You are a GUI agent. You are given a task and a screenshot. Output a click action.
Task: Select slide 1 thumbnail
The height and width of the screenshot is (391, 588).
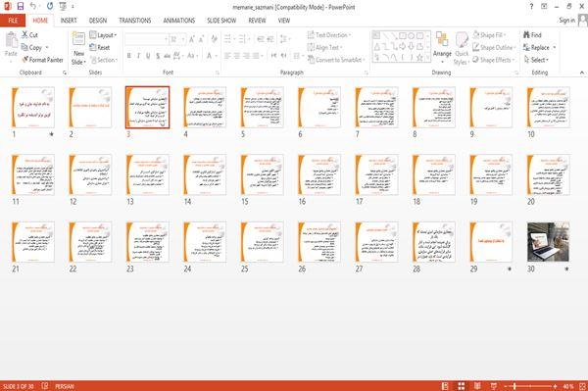33,107
